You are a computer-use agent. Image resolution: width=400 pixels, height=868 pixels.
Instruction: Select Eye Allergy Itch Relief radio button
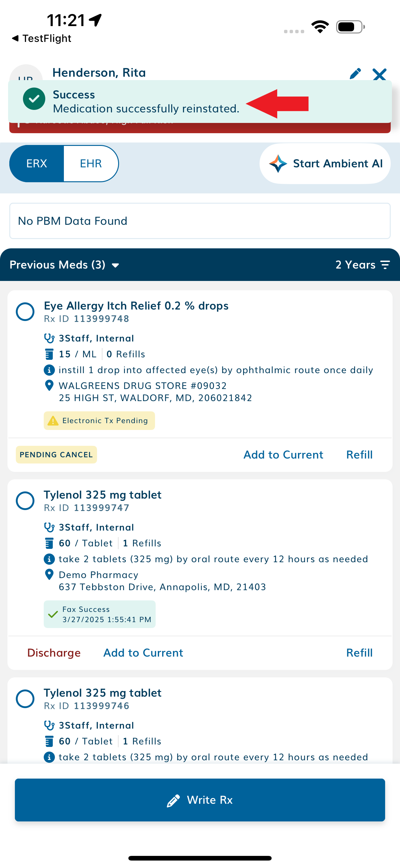[25, 312]
